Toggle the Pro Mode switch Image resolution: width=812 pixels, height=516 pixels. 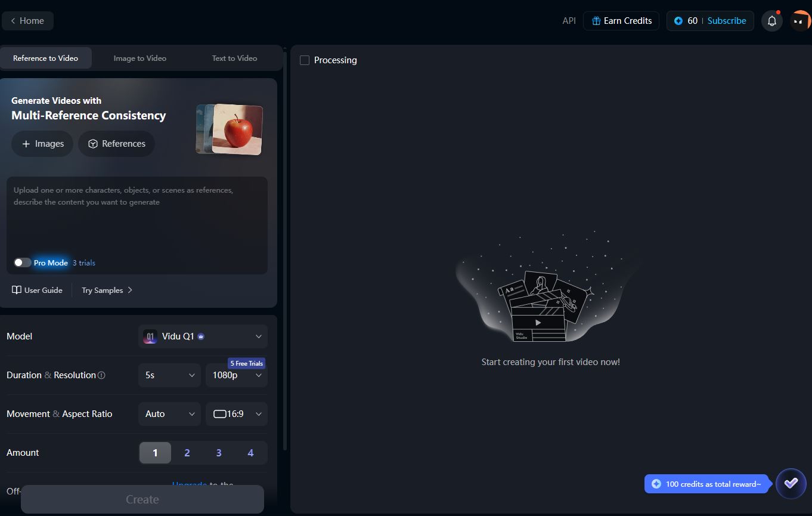click(x=23, y=262)
